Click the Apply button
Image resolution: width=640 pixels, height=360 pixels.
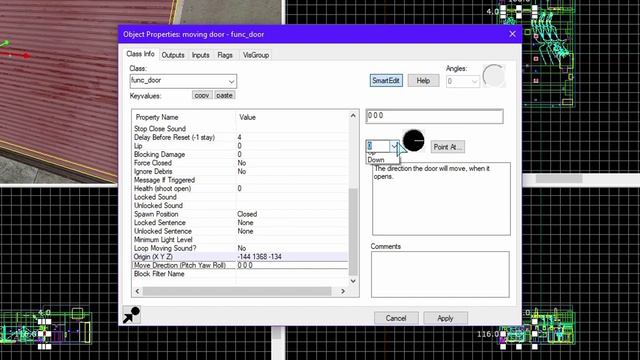tap(445, 318)
